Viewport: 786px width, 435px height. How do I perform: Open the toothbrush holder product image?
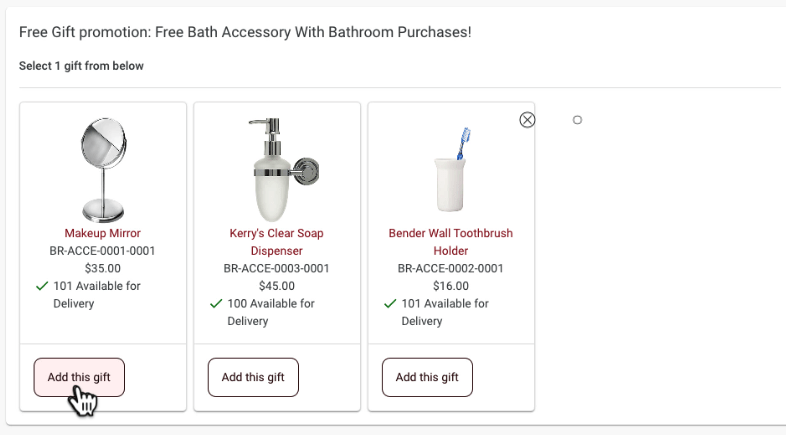[x=451, y=170]
